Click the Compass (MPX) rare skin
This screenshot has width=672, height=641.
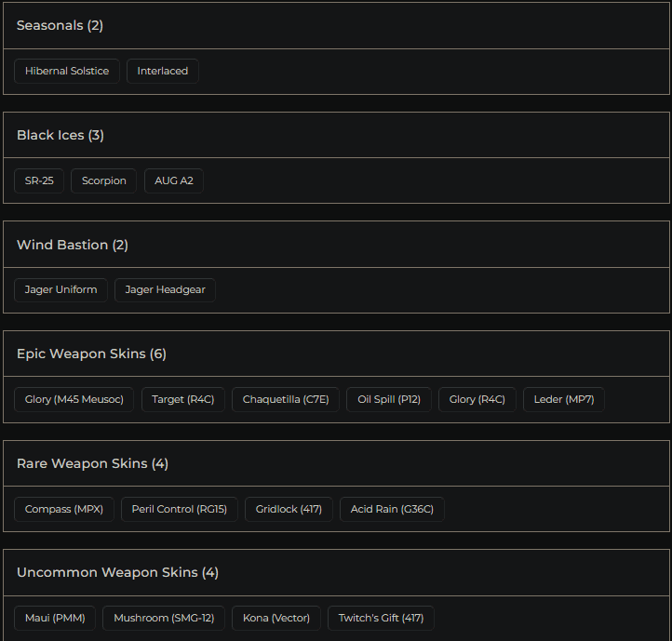64,510
